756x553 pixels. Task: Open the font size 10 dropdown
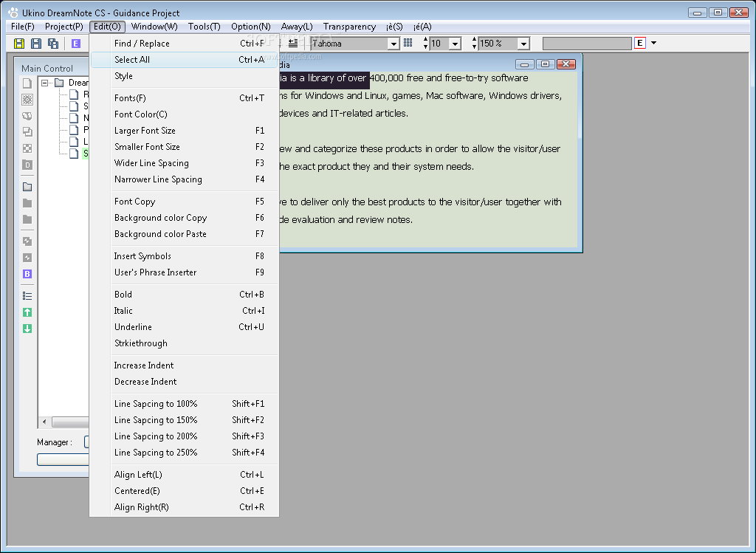tap(455, 44)
